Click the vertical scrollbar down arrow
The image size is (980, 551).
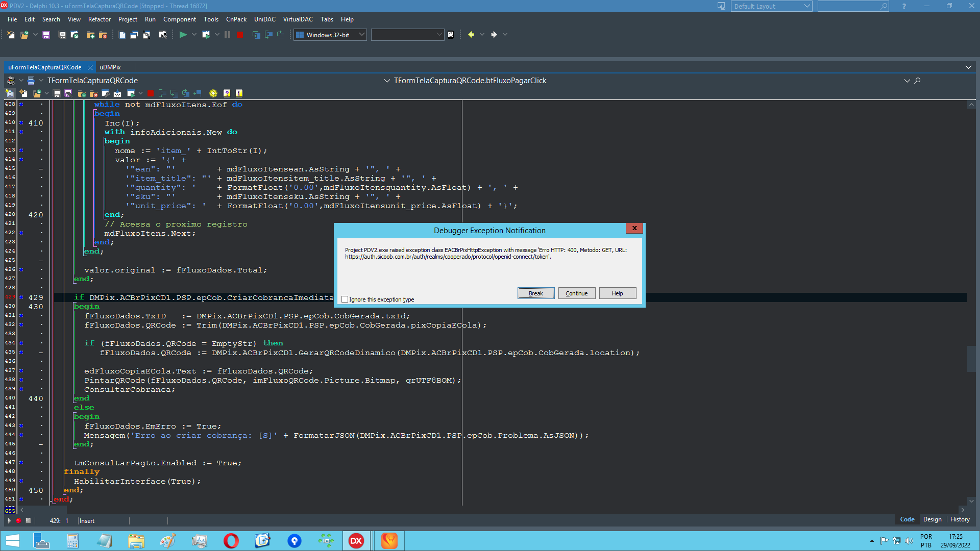tap(971, 501)
